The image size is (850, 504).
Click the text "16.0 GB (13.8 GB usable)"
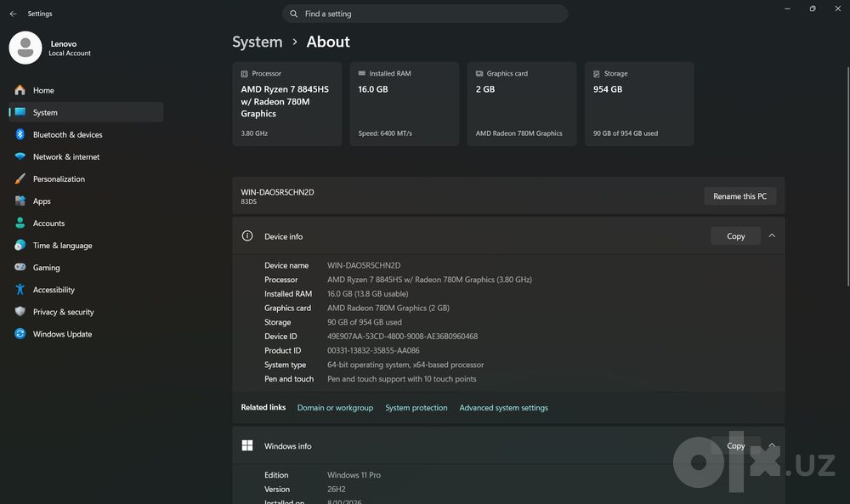coord(367,294)
